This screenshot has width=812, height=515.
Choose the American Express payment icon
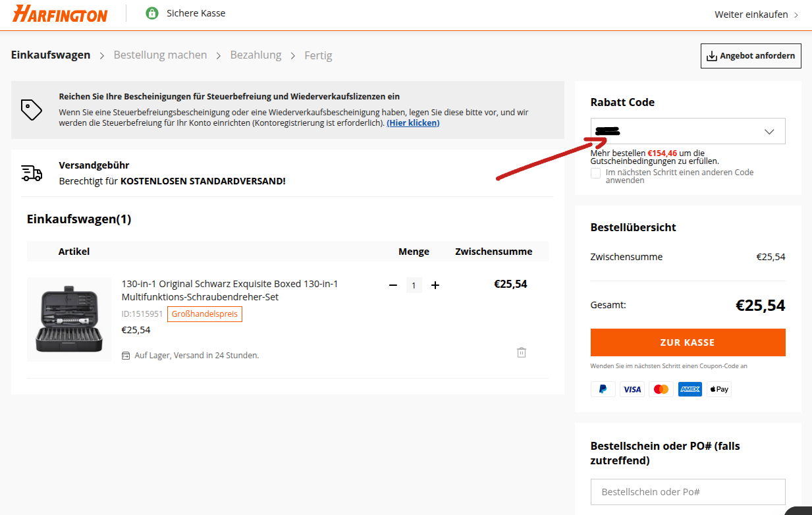pyautogui.click(x=690, y=389)
